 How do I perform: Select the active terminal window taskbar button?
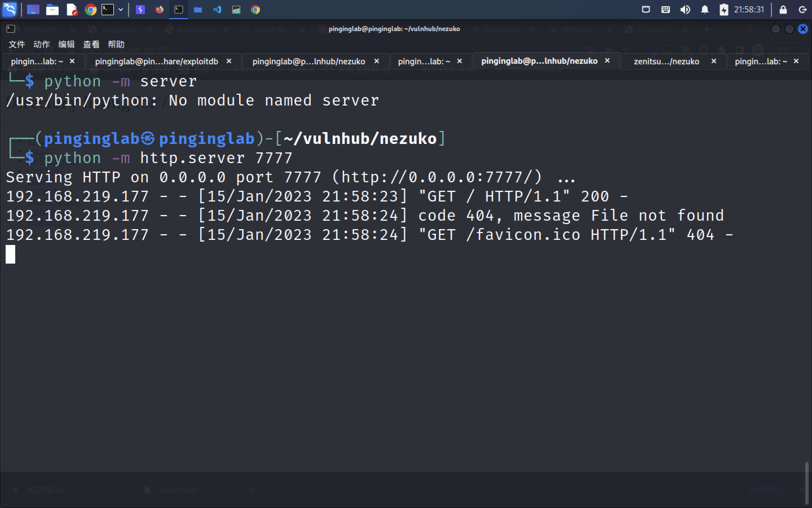click(178, 9)
